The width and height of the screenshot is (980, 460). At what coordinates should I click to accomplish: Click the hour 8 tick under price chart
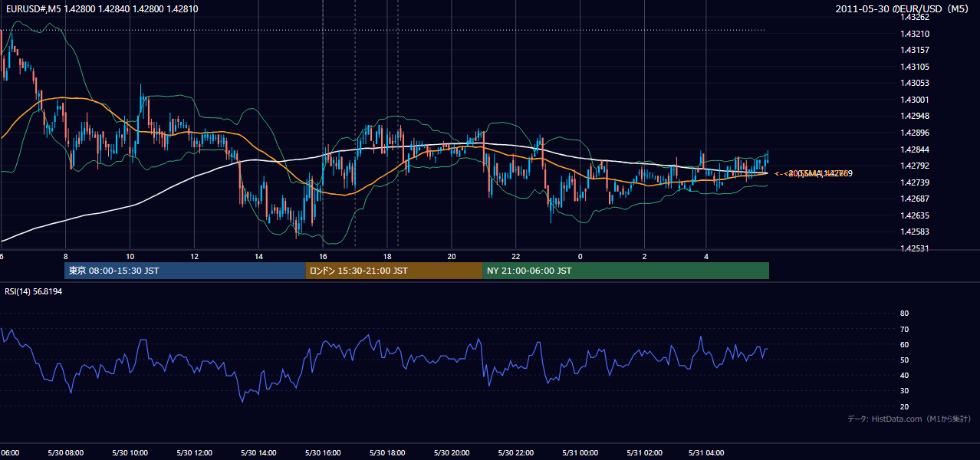[66, 256]
